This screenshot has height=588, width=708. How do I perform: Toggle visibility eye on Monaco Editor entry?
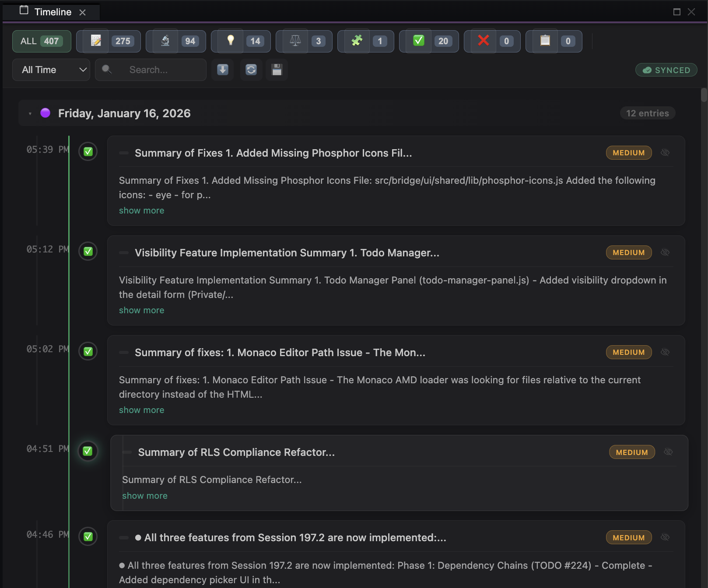(x=665, y=352)
